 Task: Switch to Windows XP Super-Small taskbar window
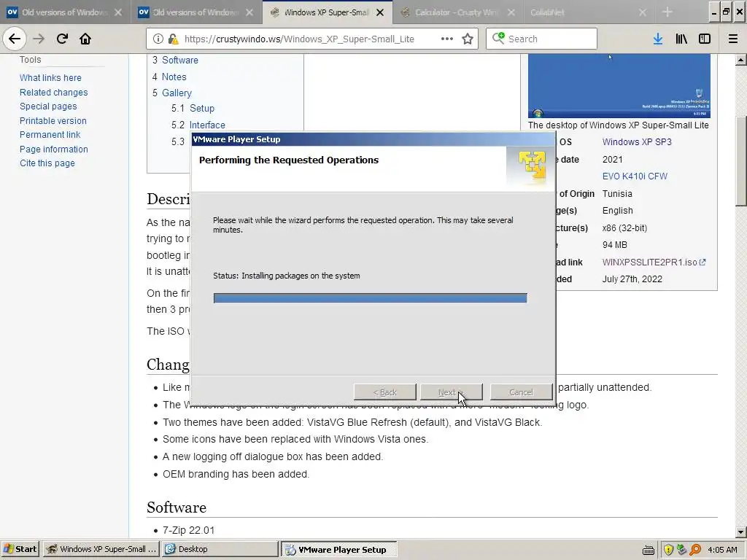coord(102,549)
